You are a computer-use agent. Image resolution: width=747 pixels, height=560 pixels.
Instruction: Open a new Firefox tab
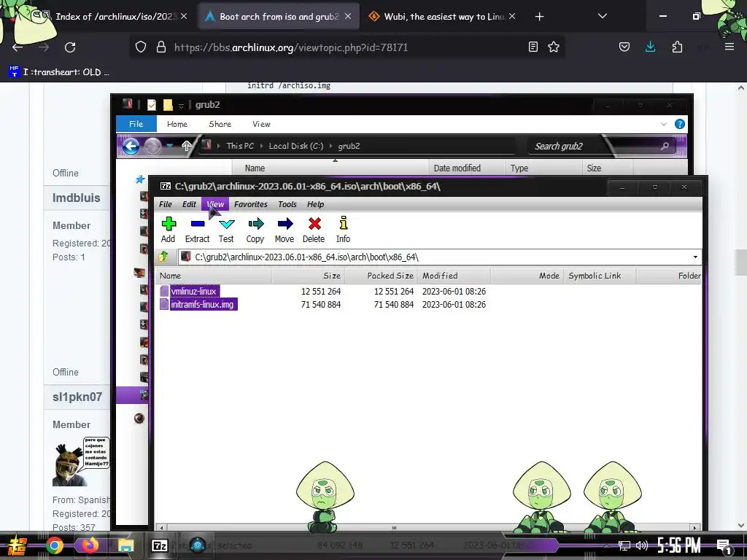click(539, 17)
